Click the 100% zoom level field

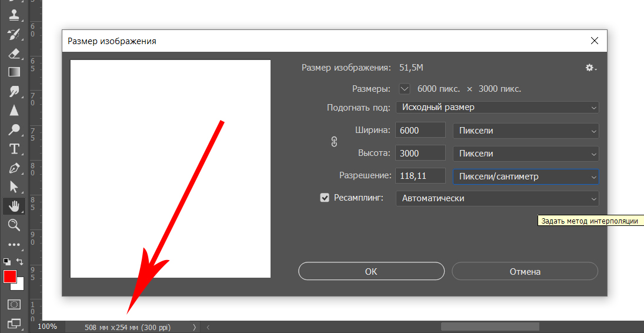[47, 327]
